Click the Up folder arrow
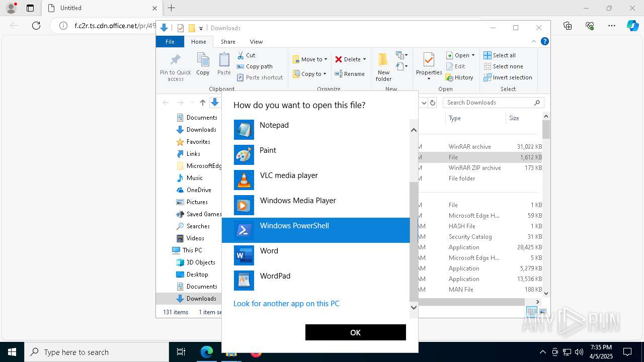The width and height of the screenshot is (644, 362). pyautogui.click(x=203, y=103)
